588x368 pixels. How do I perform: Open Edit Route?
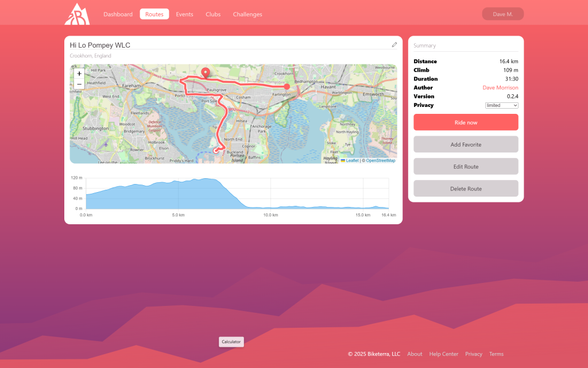pyautogui.click(x=466, y=167)
